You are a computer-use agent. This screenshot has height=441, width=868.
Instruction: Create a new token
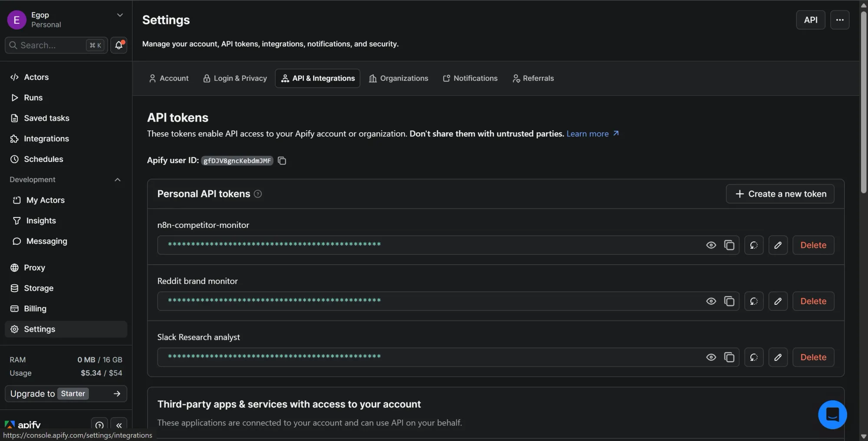[x=780, y=194]
